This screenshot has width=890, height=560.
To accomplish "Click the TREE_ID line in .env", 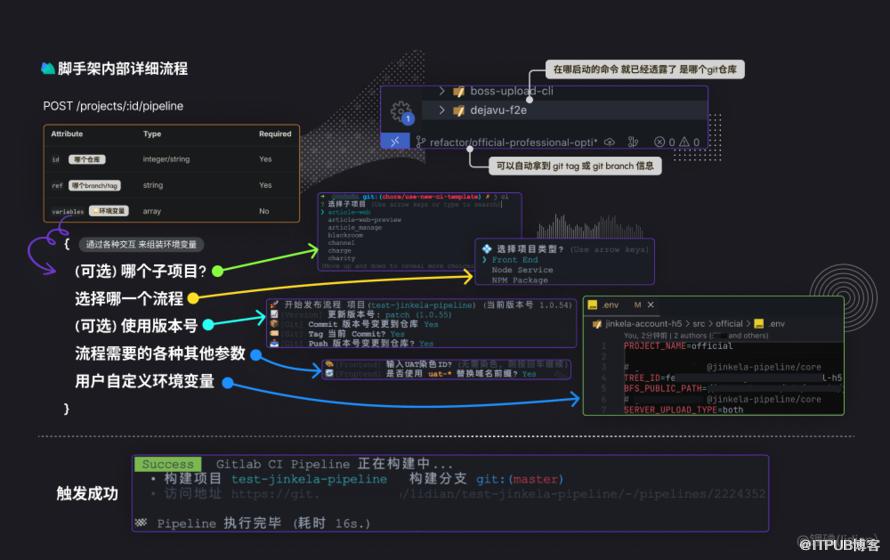I will click(732, 377).
